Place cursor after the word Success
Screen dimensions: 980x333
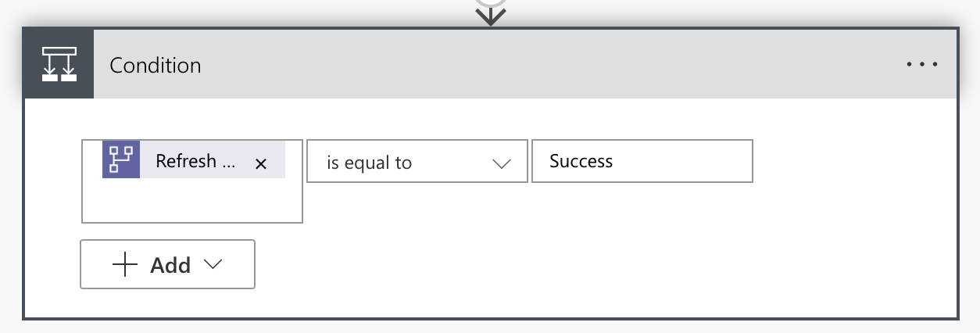pyautogui.click(x=615, y=161)
